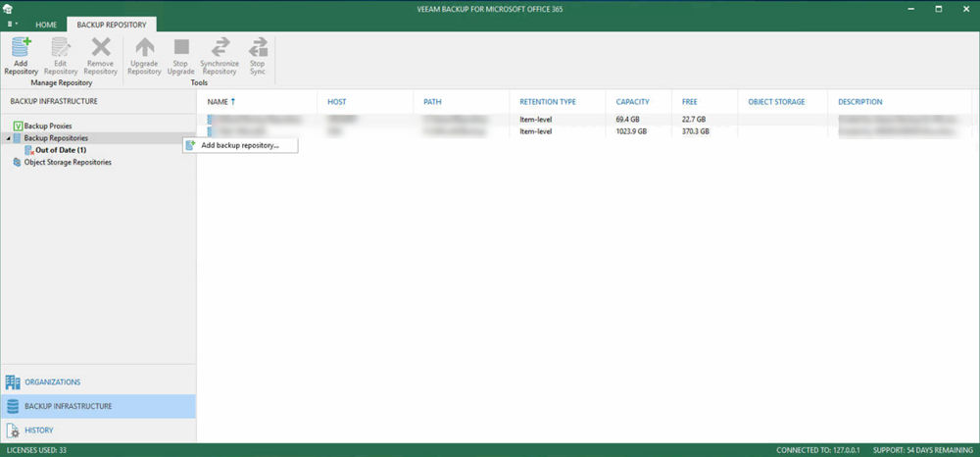
Task: Click the BACKUP INFRASTRUCTURE panel heading
Action: (54, 101)
